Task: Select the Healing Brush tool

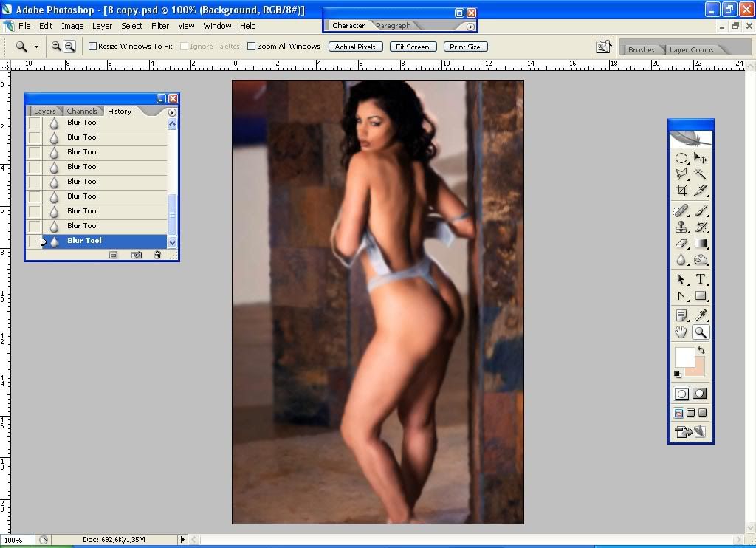Action: (681, 210)
